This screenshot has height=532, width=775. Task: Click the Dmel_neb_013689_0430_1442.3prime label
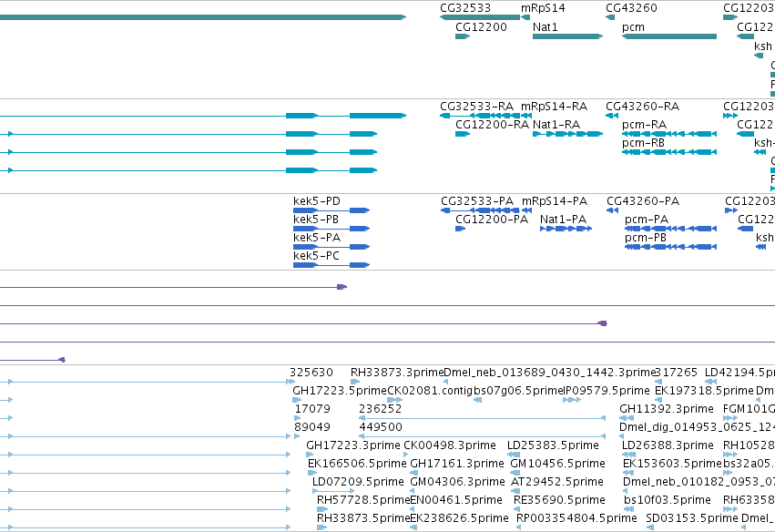tap(549, 373)
